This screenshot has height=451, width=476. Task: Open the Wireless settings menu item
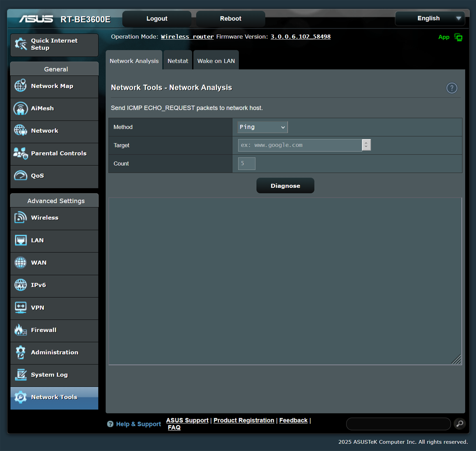(54, 218)
